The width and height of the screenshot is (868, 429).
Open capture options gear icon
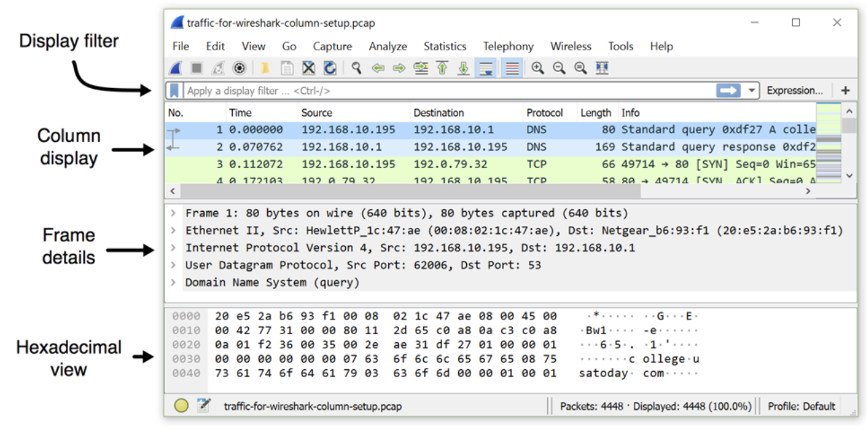(239, 68)
